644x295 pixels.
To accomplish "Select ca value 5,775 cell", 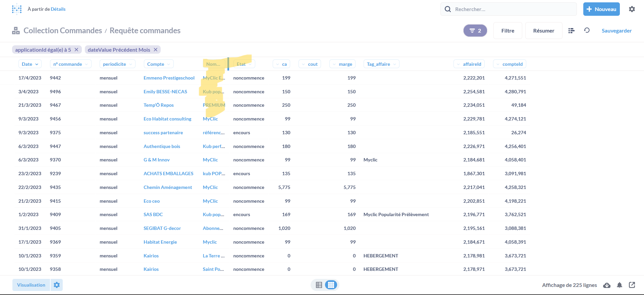I will pyautogui.click(x=284, y=187).
